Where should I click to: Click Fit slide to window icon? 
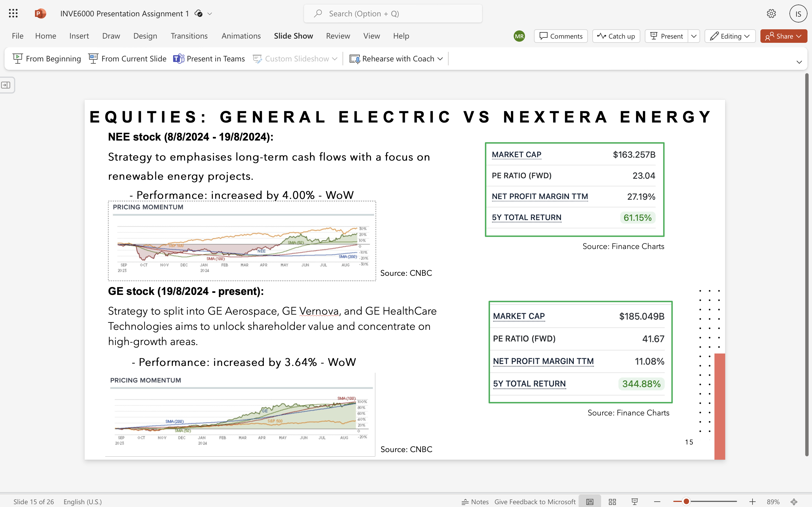tap(794, 502)
